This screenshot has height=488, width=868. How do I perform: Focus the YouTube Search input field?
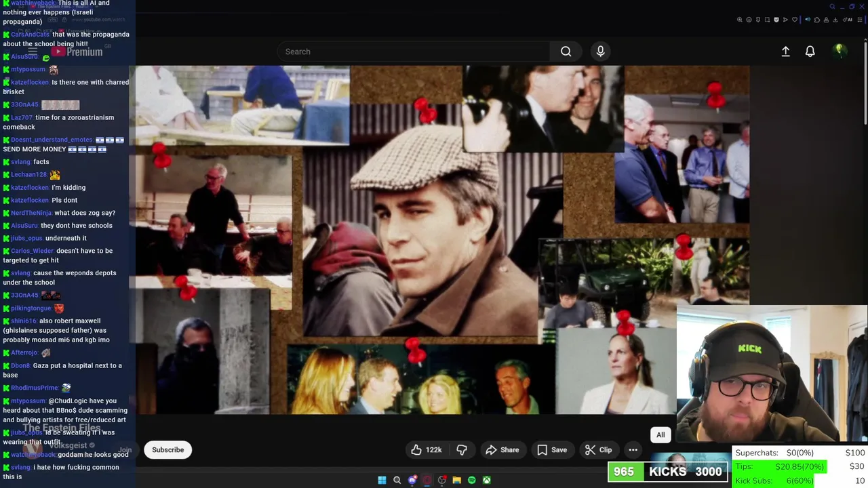tap(414, 52)
